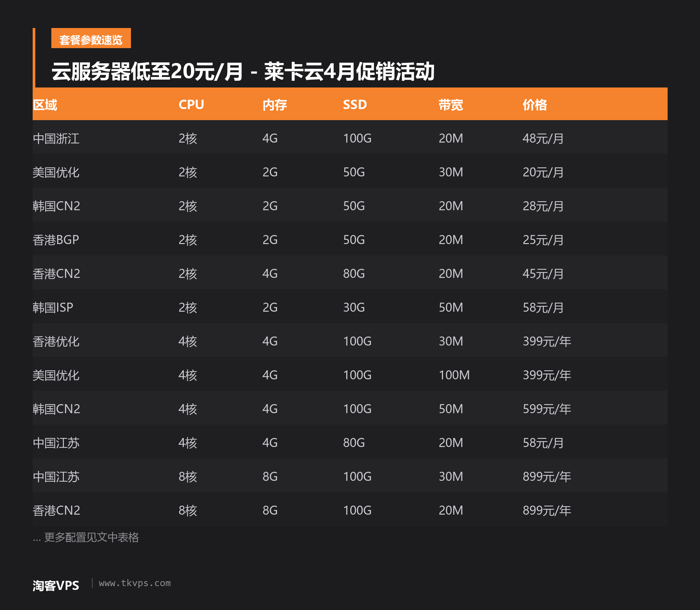Select the 599元/年 price cell
The width and height of the screenshot is (700, 610).
point(547,409)
